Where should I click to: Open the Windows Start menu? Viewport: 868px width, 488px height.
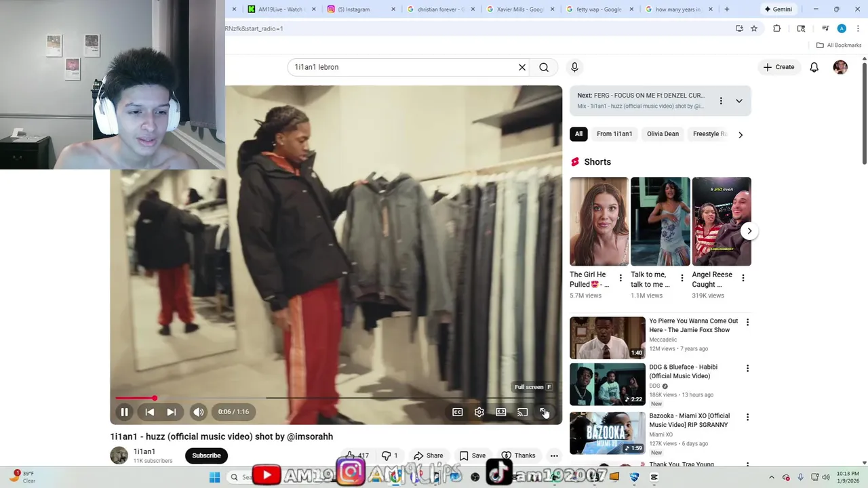214,477
